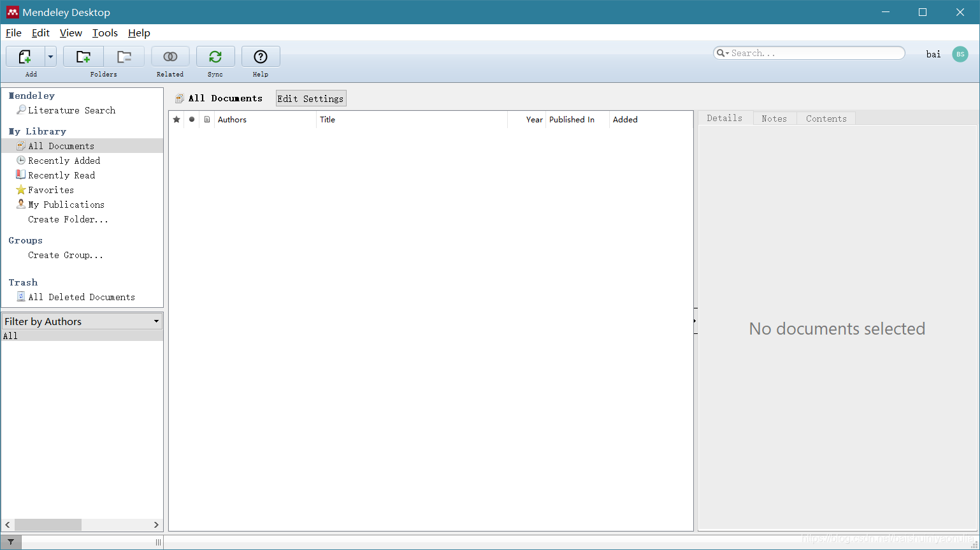
Task: Select Literature Search in sidebar
Action: (72, 110)
